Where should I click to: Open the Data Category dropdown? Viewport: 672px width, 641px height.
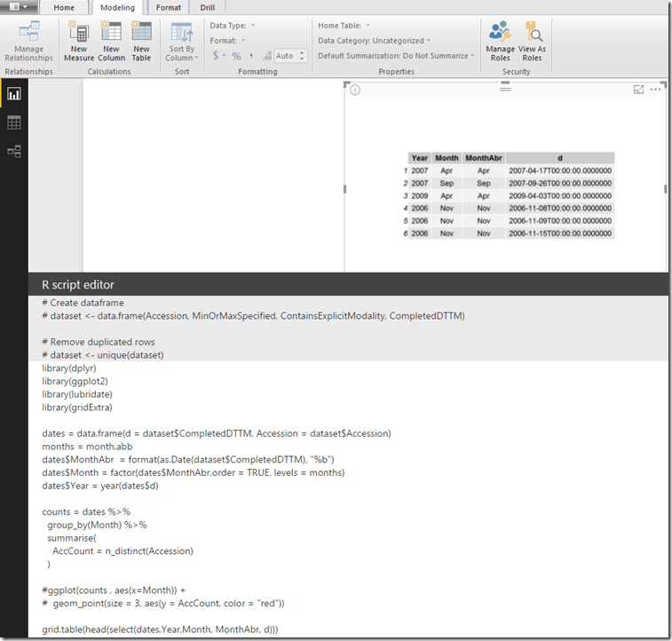pyautogui.click(x=374, y=40)
